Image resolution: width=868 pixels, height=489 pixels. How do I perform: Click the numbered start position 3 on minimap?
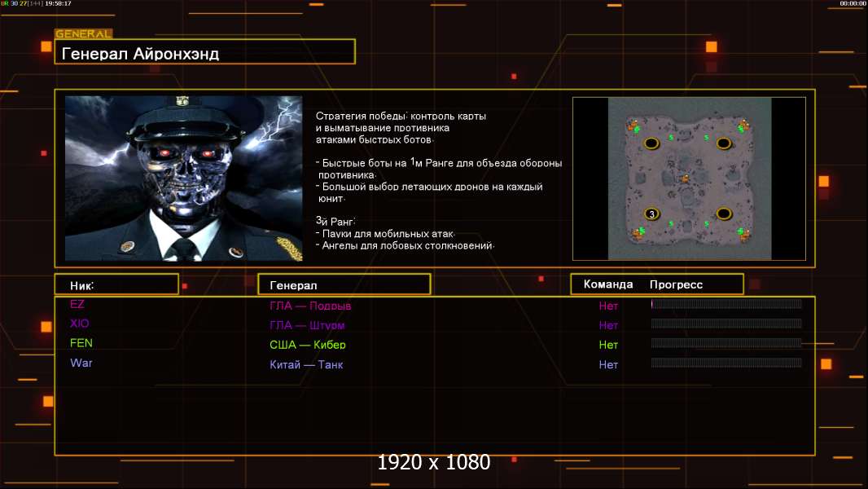coord(652,214)
